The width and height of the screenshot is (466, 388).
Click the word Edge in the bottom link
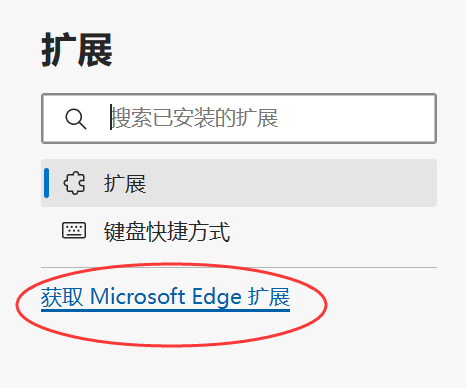pos(217,297)
